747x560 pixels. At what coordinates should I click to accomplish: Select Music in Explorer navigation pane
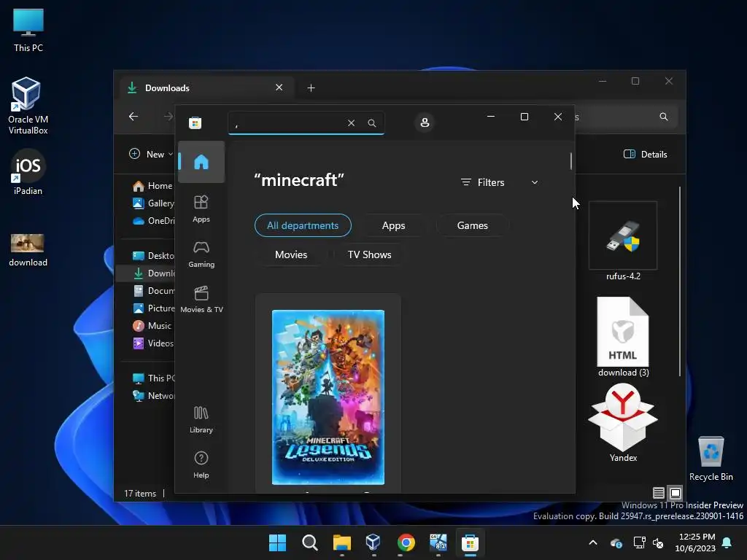(152, 326)
